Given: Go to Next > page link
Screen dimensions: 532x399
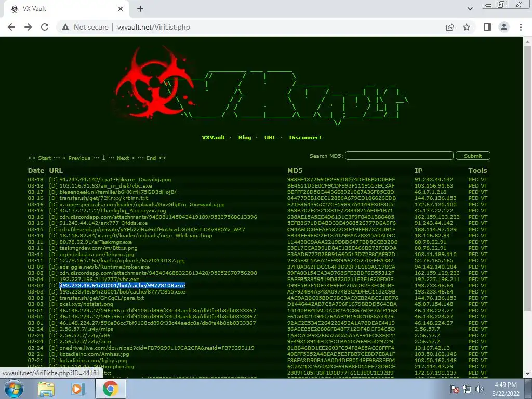Looking at the screenshot, I should pos(126,158).
